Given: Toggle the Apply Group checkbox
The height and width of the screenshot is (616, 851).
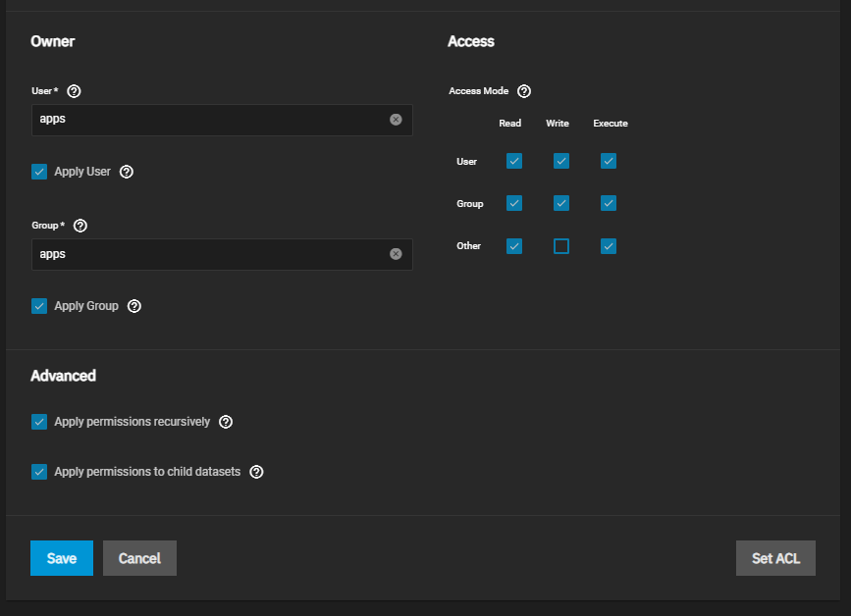Looking at the screenshot, I should tap(39, 306).
